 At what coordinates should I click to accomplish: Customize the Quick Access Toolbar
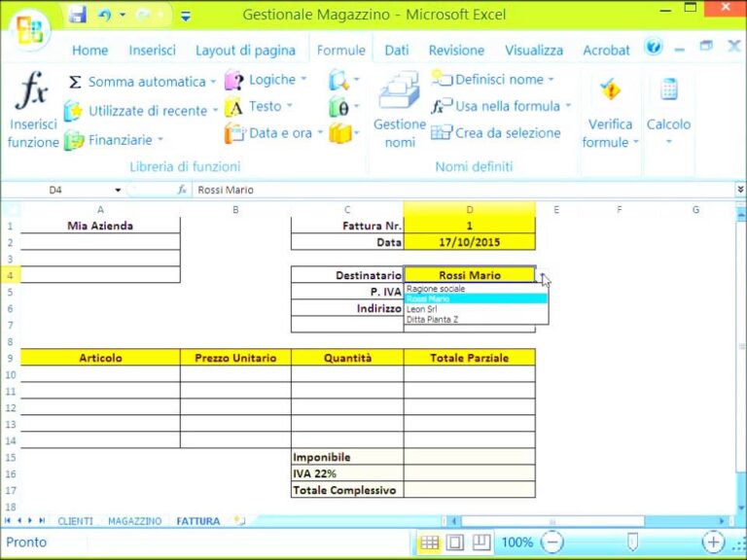click(186, 17)
